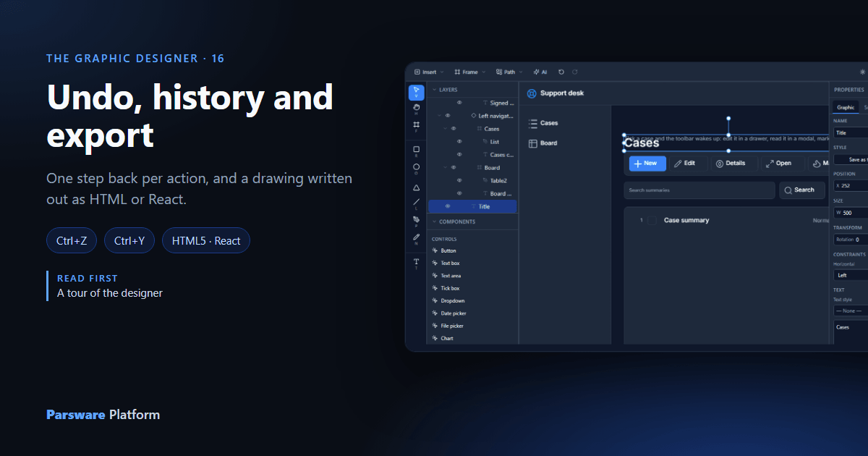Click the Cases list icon in navigation
This screenshot has height=456, width=868.
[533, 123]
